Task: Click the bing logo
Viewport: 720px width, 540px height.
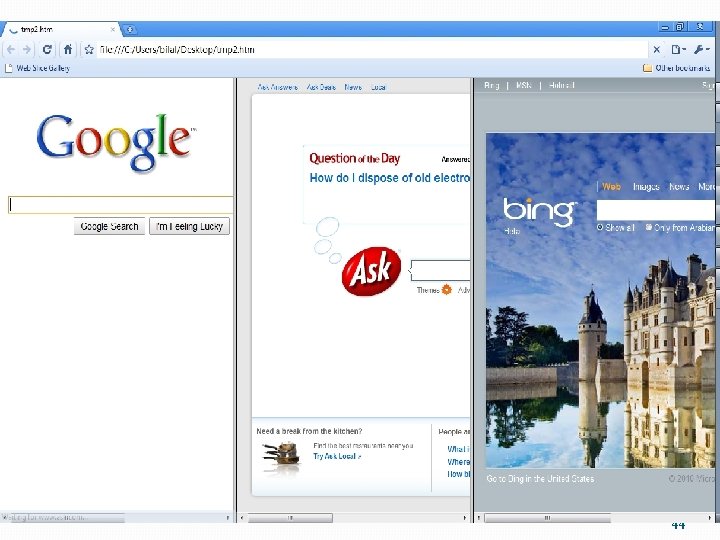Action: [x=540, y=212]
